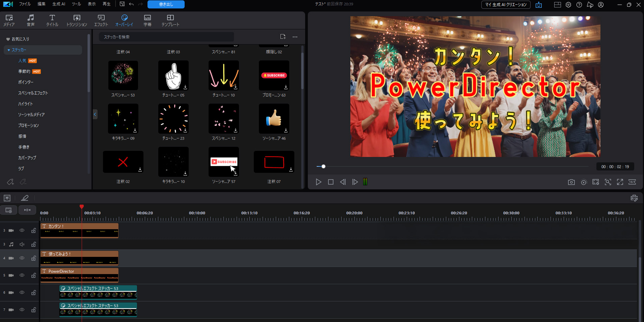The width and height of the screenshot is (644, 322).
Task: Step to the next frame
Action: coord(355,182)
